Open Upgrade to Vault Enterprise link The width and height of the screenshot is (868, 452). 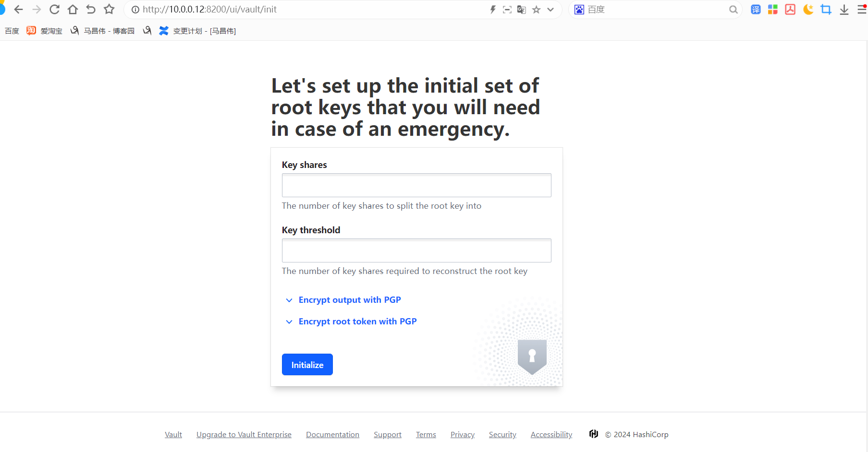point(244,435)
